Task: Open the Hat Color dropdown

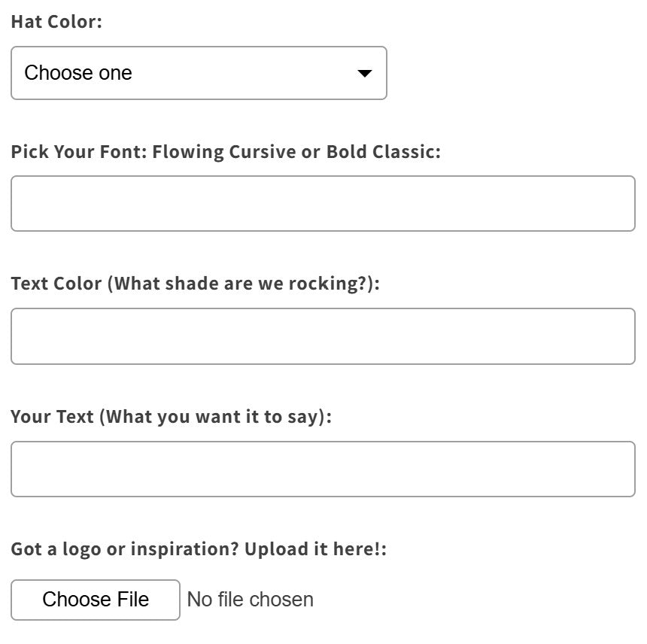Action: (199, 73)
